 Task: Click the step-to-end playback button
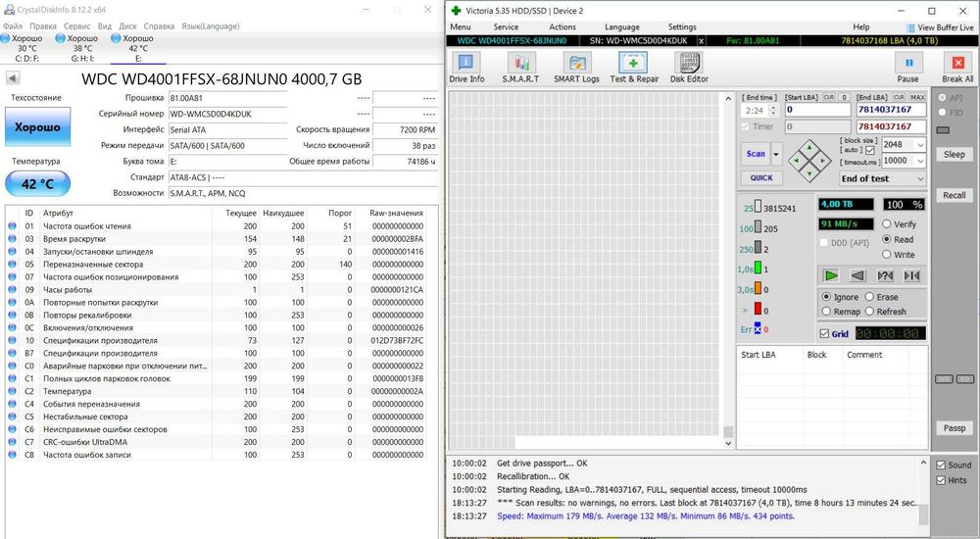pos(911,275)
